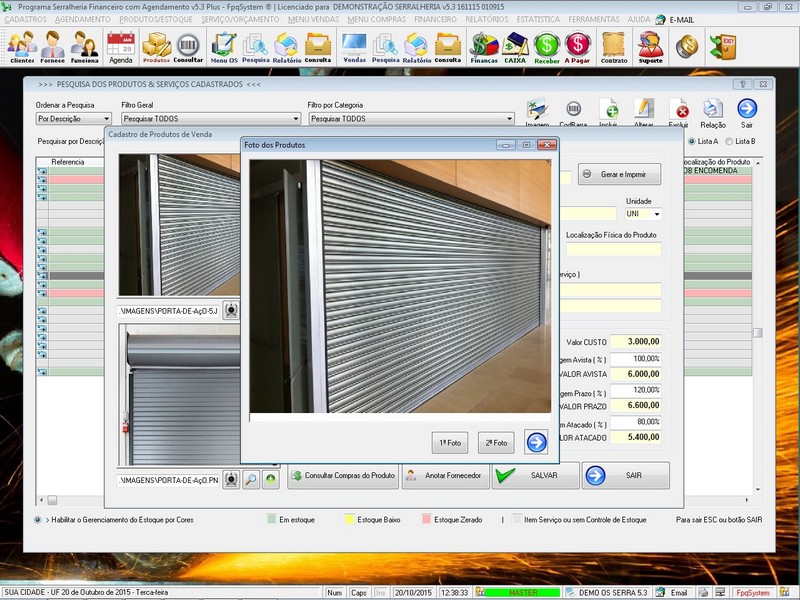Open the FINANCEIRO menu

(x=435, y=20)
